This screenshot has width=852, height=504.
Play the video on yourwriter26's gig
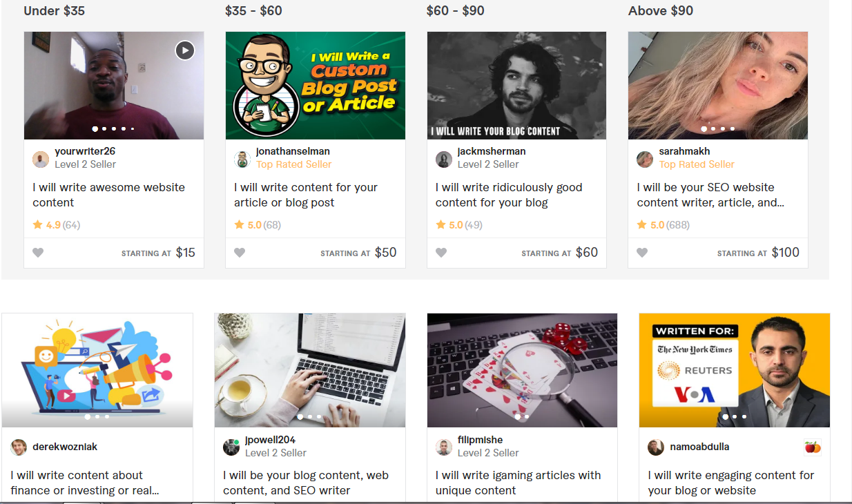tap(184, 50)
